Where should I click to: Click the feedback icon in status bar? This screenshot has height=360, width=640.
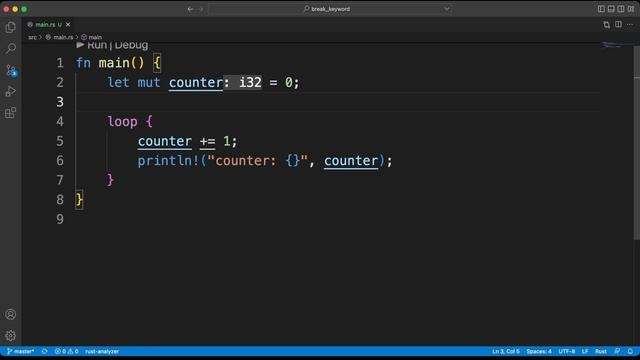[617, 351]
